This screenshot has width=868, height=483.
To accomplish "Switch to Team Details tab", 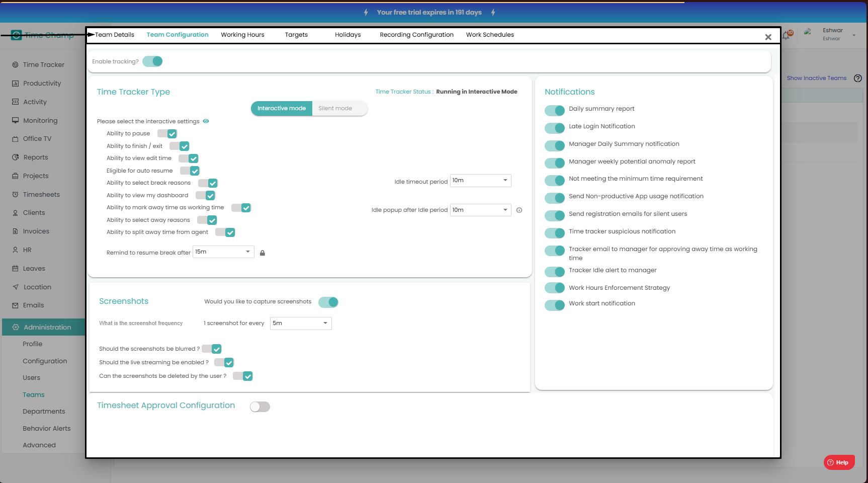I will pyautogui.click(x=115, y=35).
